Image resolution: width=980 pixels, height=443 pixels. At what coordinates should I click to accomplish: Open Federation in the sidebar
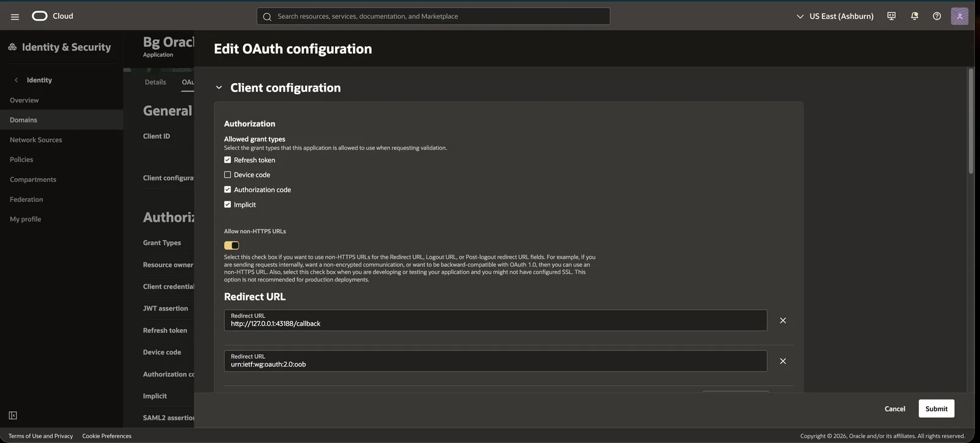click(26, 199)
